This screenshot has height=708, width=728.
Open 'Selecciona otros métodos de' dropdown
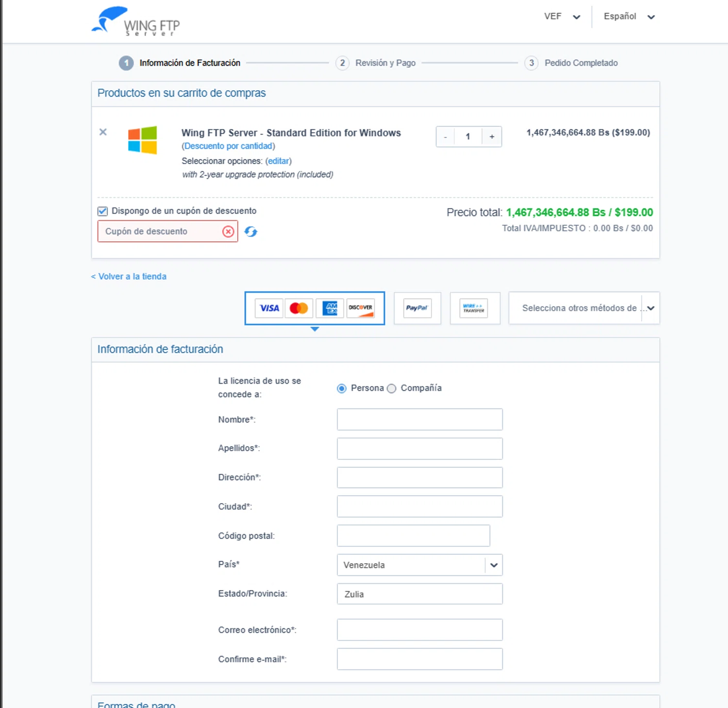click(584, 308)
